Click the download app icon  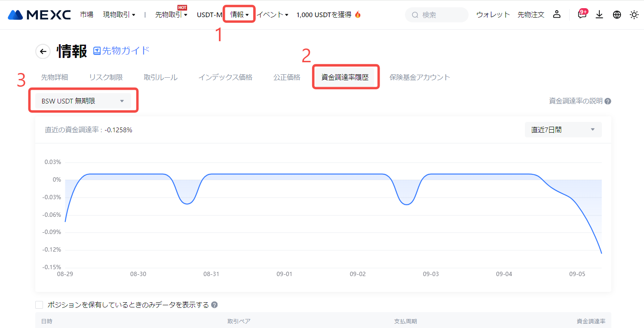click(x=599, y=15)
